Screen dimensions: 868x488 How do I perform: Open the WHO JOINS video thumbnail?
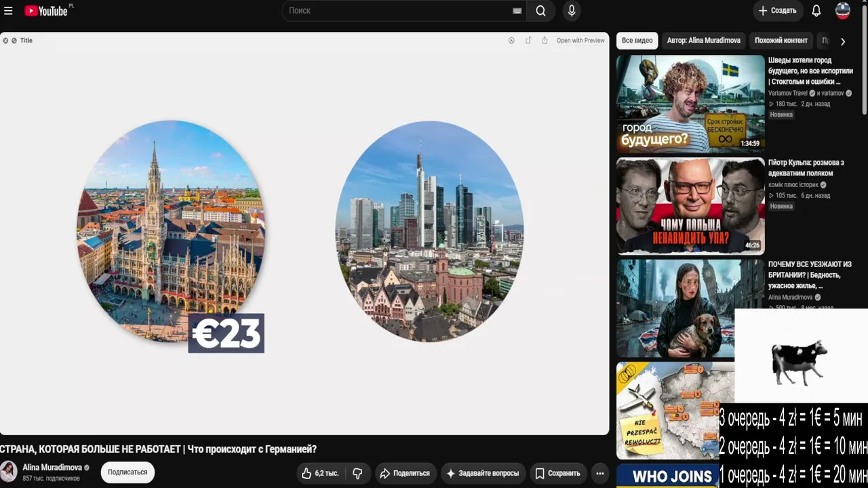pyautogui.click(x=667, y=476)
